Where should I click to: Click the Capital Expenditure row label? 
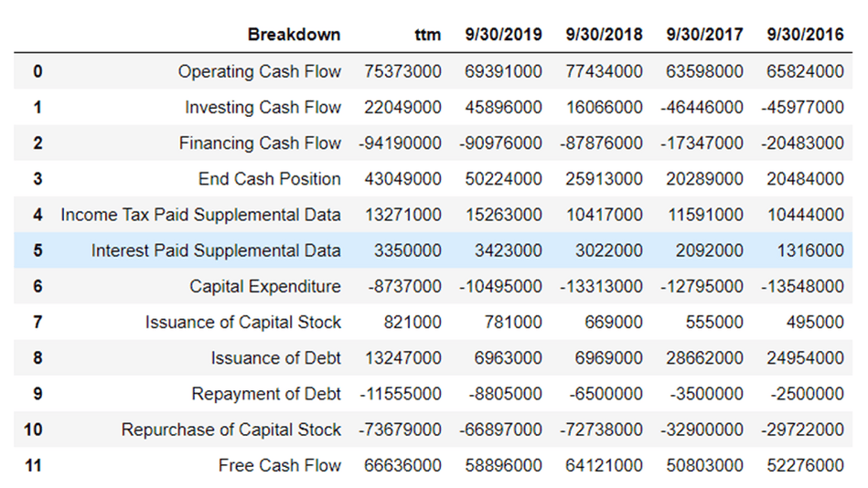265,286
